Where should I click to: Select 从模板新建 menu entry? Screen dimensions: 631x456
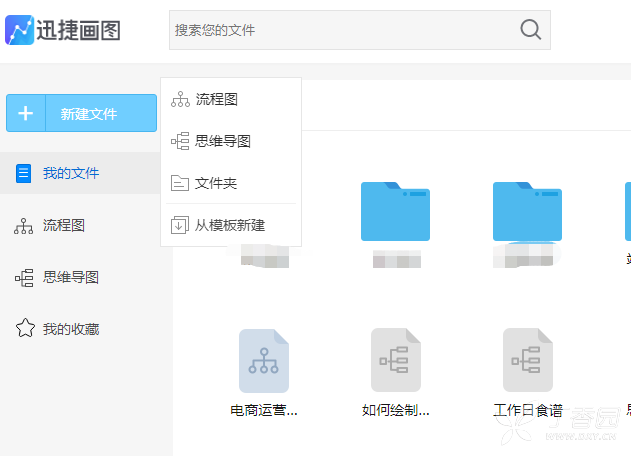click(231, 225)
